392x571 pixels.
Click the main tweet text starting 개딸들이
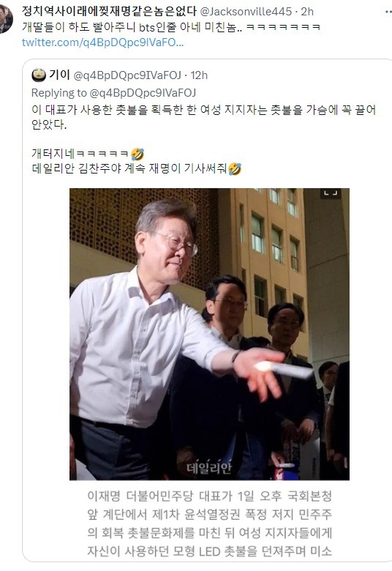pos(170,27)
